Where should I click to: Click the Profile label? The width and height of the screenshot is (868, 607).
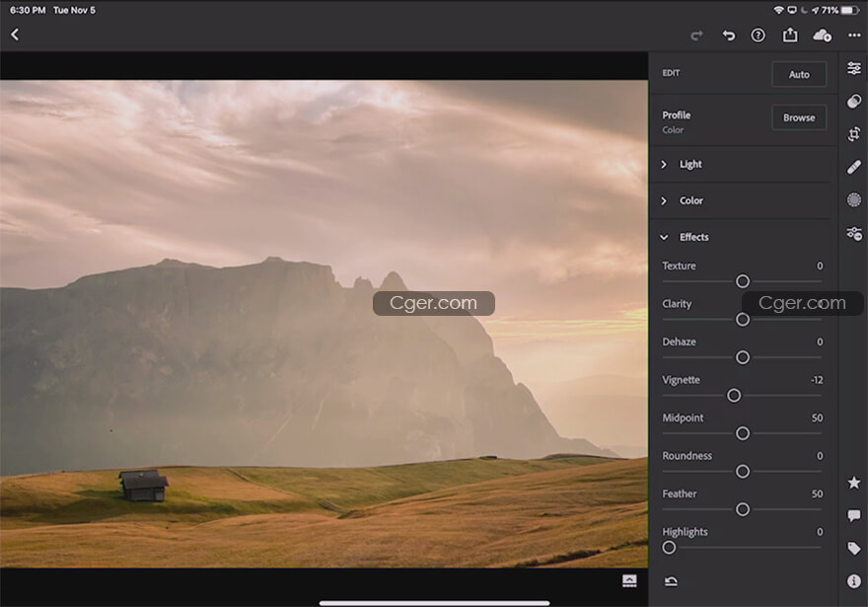[x=677, y=115]
